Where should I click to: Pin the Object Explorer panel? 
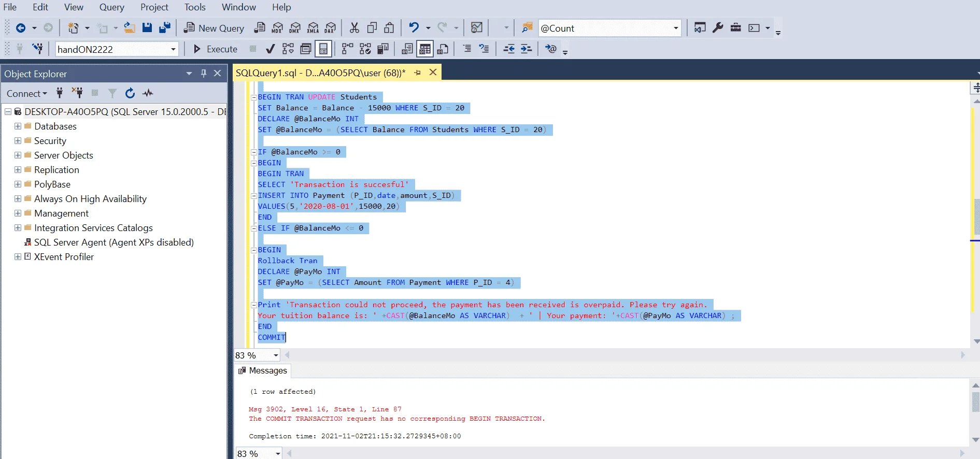click(204, 74)
